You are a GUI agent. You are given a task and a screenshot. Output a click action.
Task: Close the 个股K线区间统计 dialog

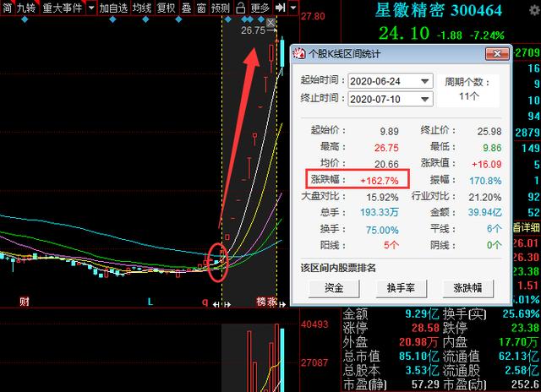point(497,54)
